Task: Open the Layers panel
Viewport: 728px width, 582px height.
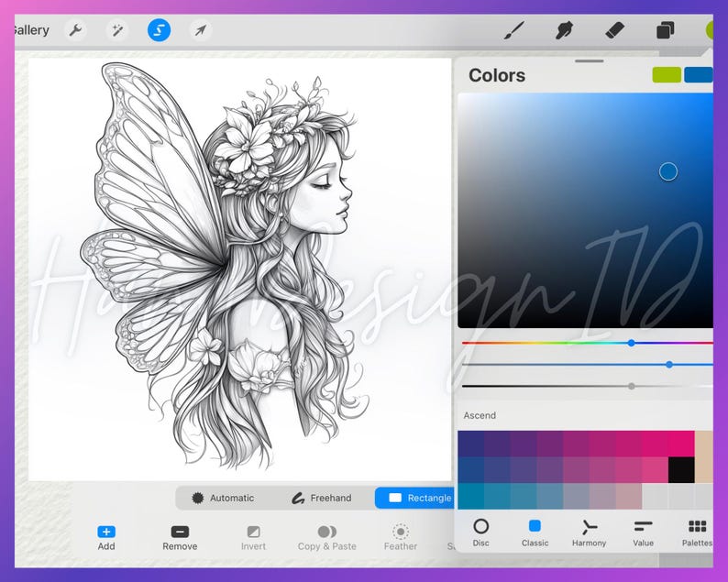Action: (666, 31)
